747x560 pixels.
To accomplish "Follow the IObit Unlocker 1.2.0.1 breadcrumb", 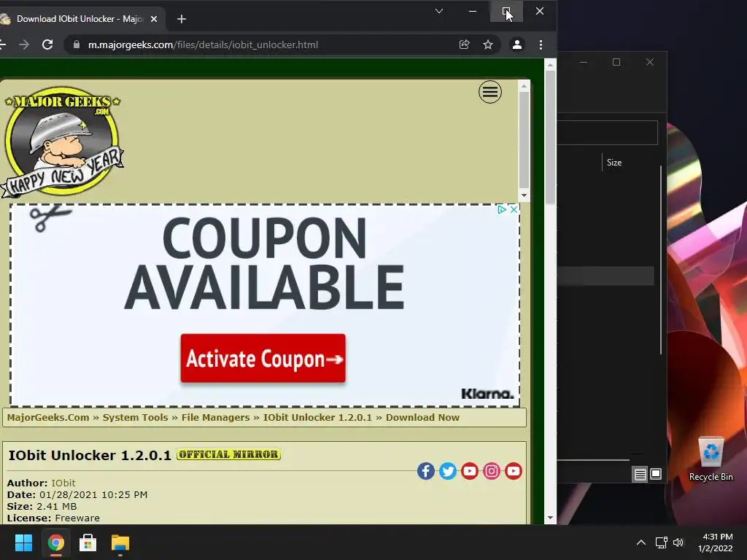I will [317, 418].
